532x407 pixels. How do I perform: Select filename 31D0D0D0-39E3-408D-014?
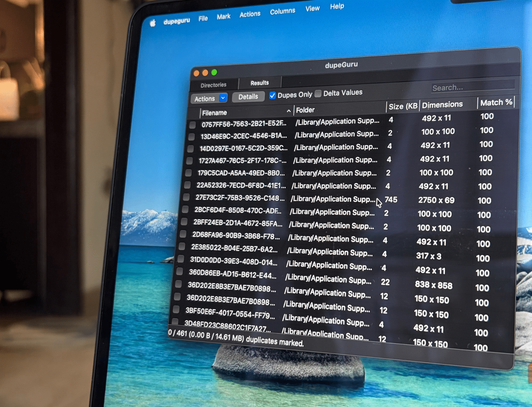point(233,261)
